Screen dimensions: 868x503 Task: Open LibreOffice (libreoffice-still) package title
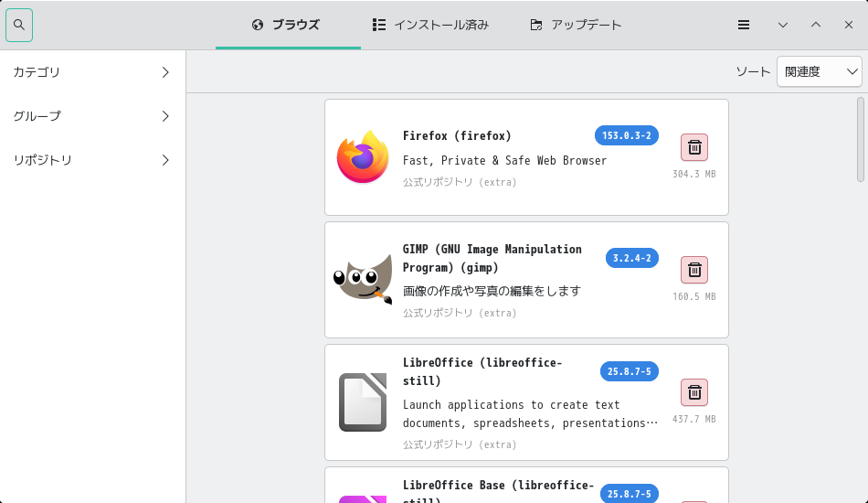point(482,371)
